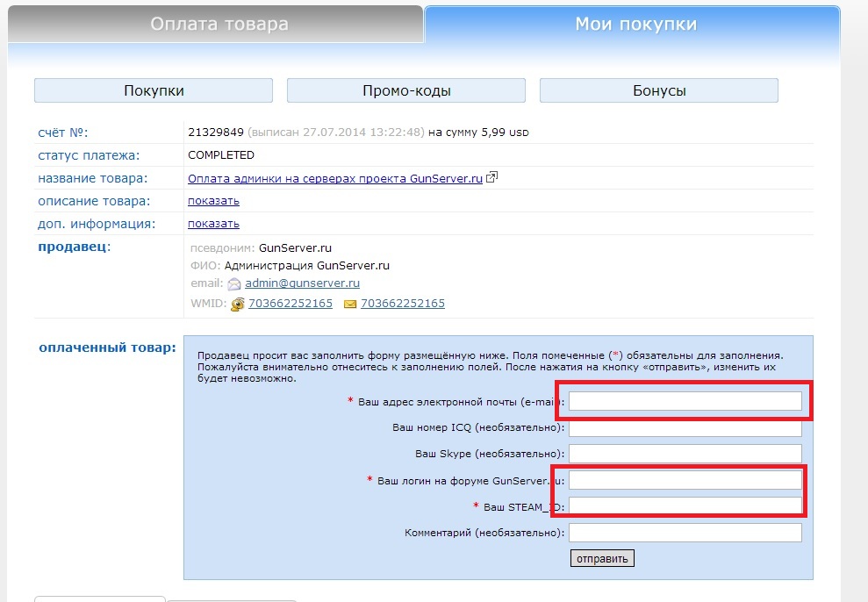Focus the e-mail address input field
868x602 pixels.
pos(685,401)
